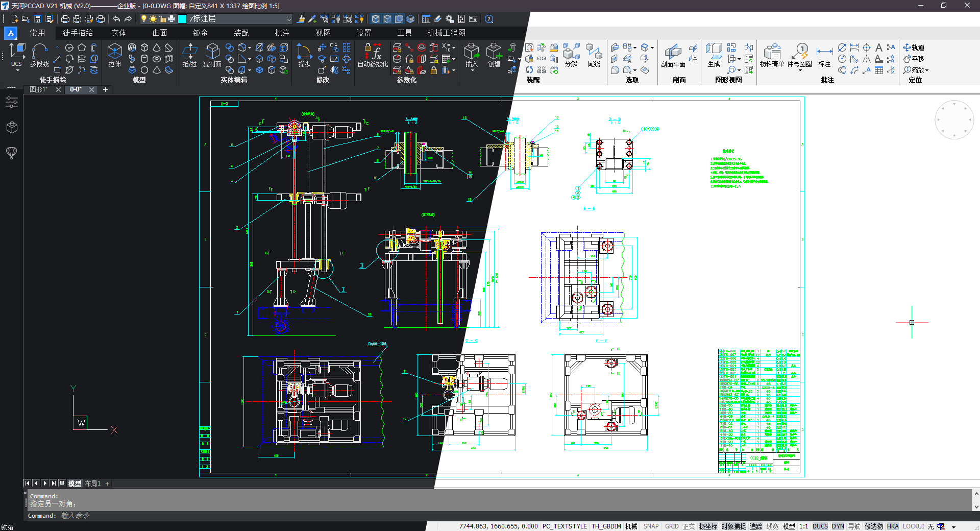Open the 7标注层 layer dropdown
980x531 pixels.
click(288, 19)
